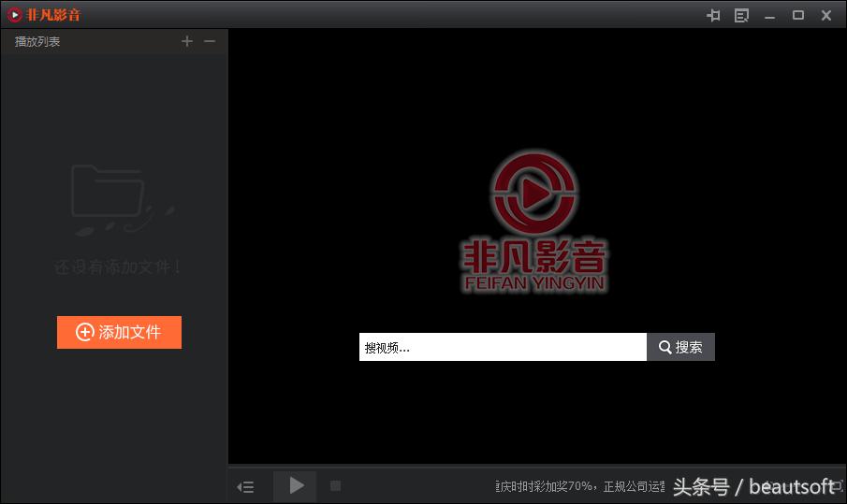
Task: Start playback with the play button
Action: (x=295, y=485)
